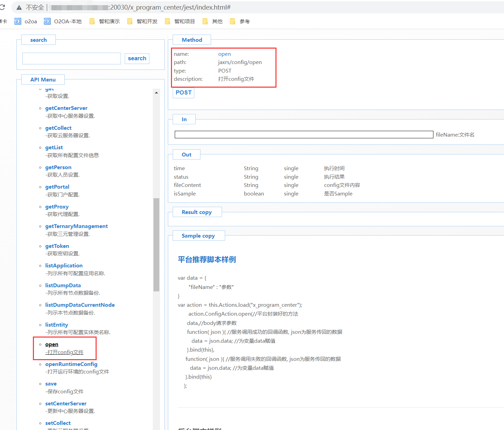The height and width of the screenshot is (430, 504).
Task: Click the not-secure warning triangle icon
Action: pos(19,8)
